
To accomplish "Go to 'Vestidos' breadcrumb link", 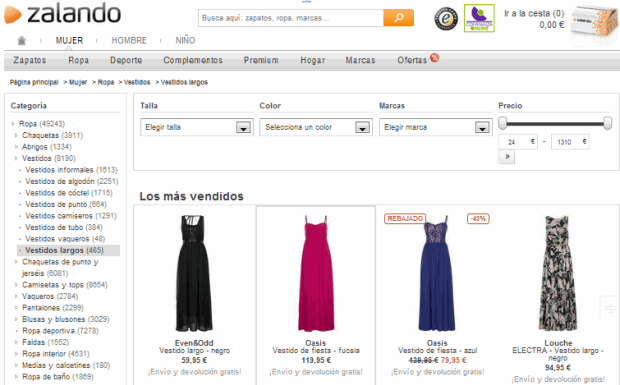I will coord(137,82).
